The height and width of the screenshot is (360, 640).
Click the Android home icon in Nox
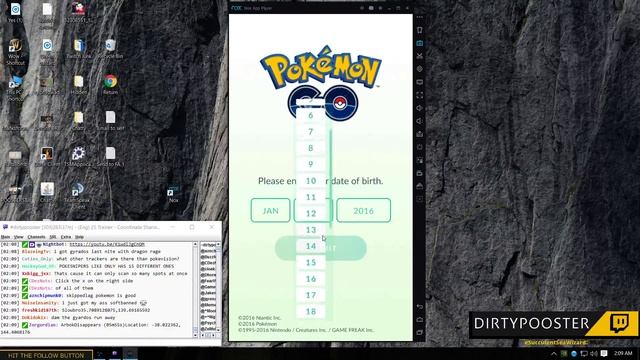tap(420, 320)
